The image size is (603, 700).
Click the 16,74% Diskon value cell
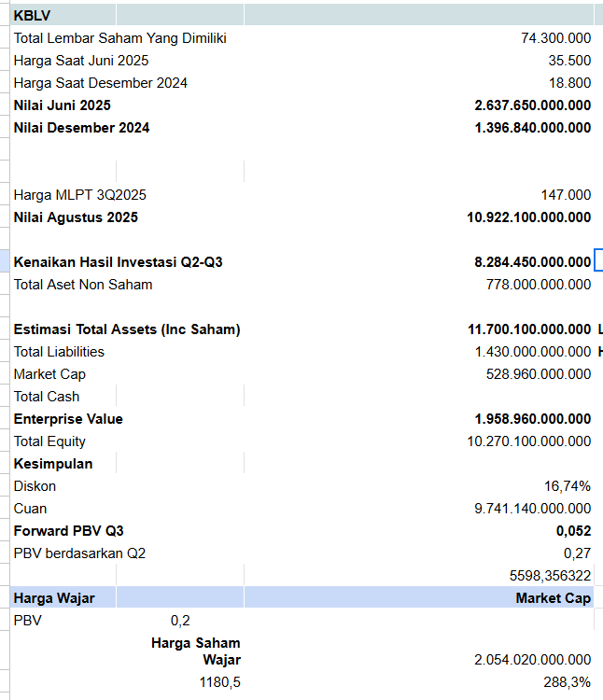pos(568,486)
